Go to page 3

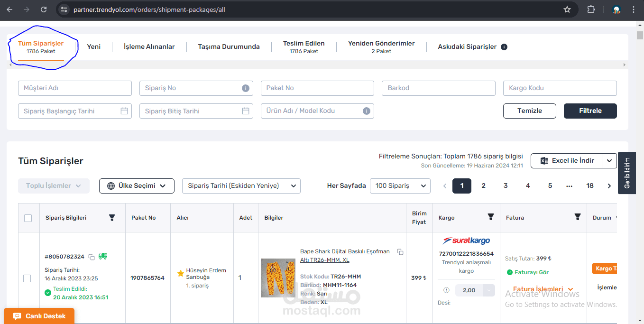point(506,186)
